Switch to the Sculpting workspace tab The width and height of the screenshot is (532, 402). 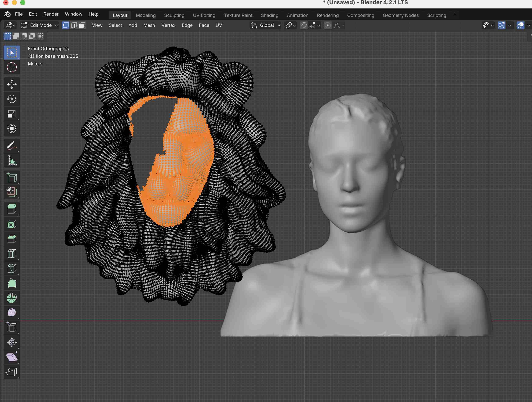(174, 15)
